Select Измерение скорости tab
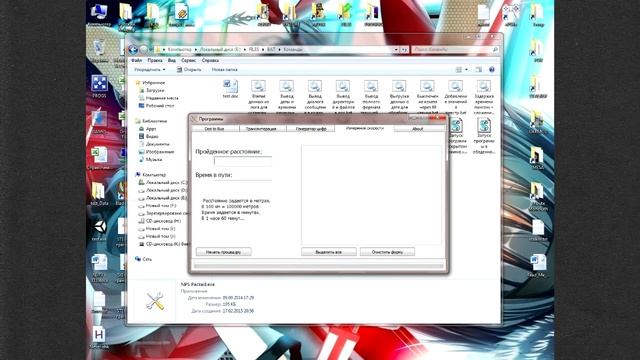 point(364,128)
